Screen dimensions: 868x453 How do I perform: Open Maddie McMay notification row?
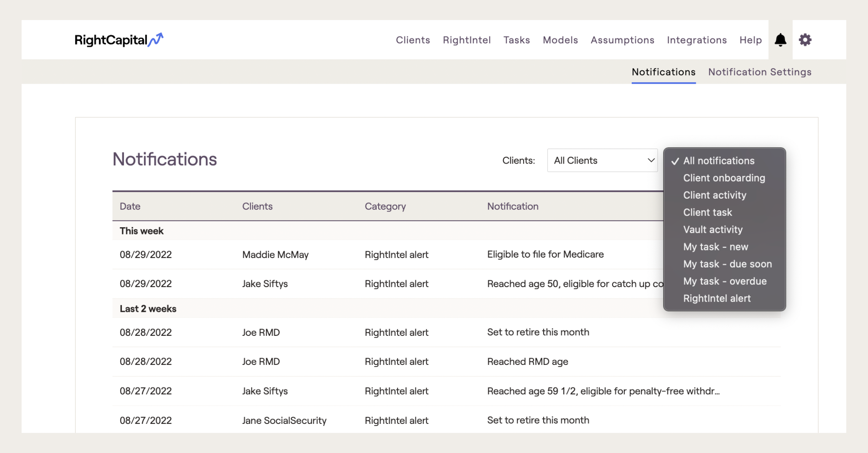click(388, 254)
